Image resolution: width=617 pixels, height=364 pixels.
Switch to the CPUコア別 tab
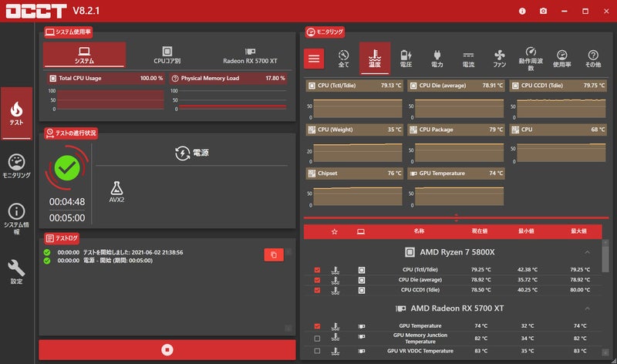pos(167,55)
